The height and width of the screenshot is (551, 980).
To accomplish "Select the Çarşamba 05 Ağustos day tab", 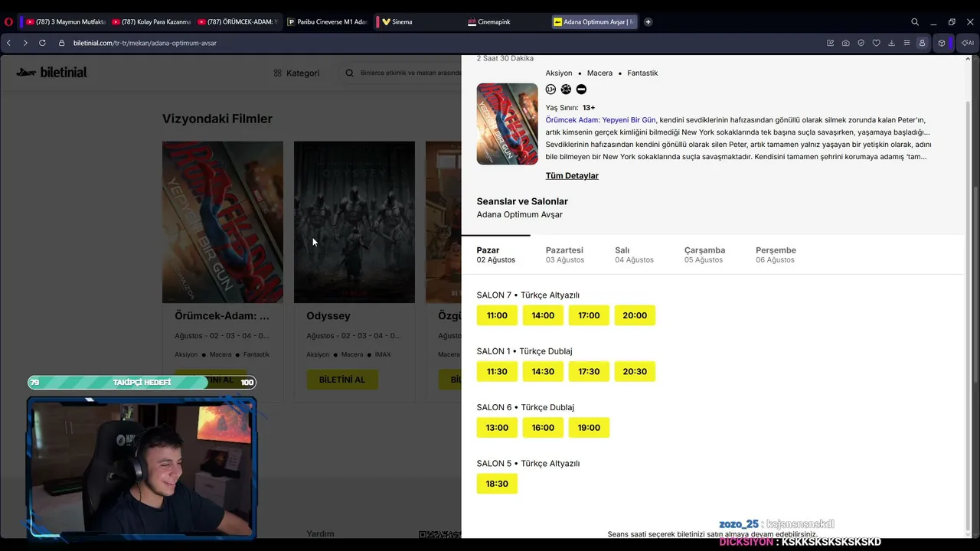I will pyautogui.click(x=704, y=255).
